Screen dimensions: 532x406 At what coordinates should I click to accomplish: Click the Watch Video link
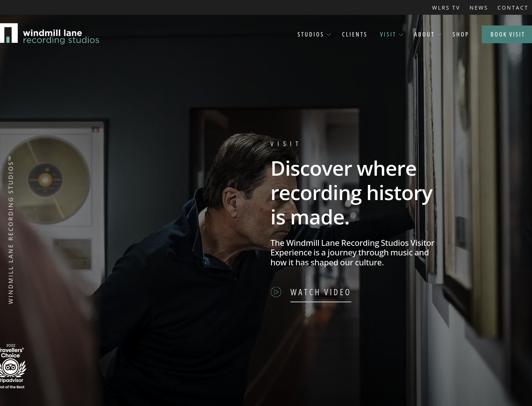point(321,292)
